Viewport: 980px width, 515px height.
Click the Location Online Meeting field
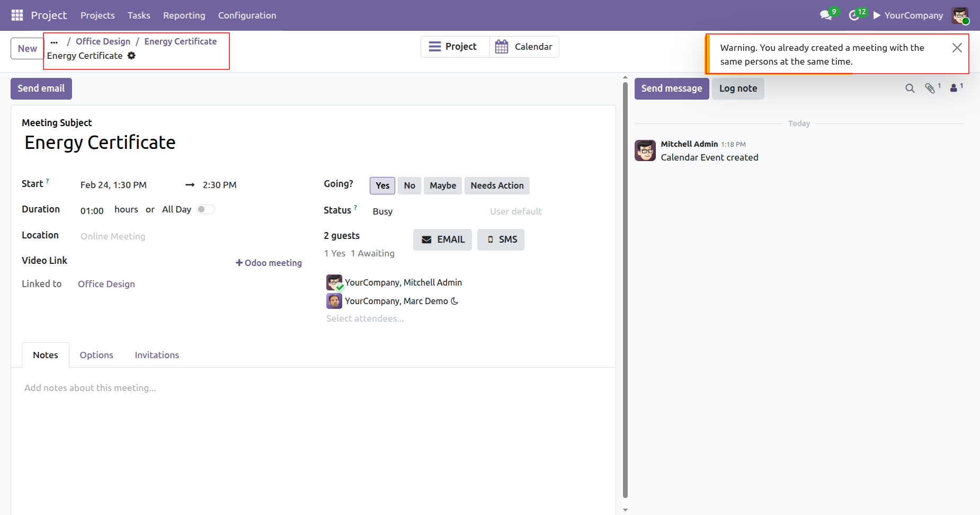(x=191, y=236)
